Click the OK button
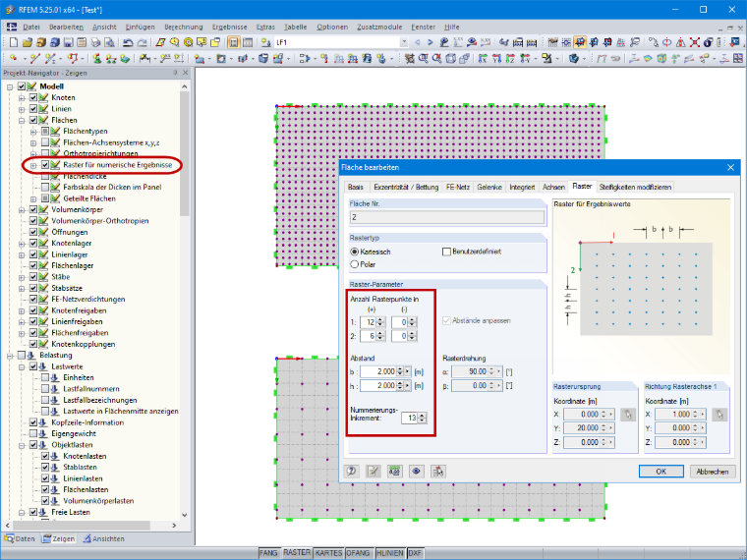The image size is (747, 560). pyautogui.click(x=661, y=472)
